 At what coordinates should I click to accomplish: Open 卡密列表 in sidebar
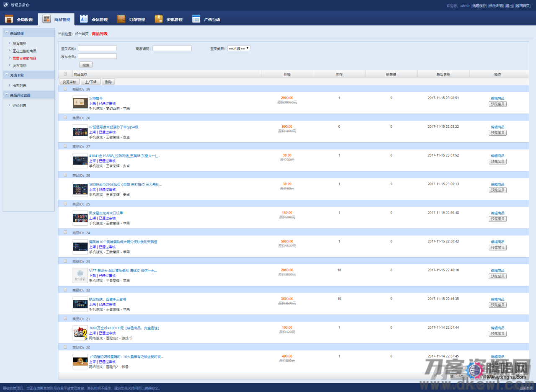(x=19, y=85)
